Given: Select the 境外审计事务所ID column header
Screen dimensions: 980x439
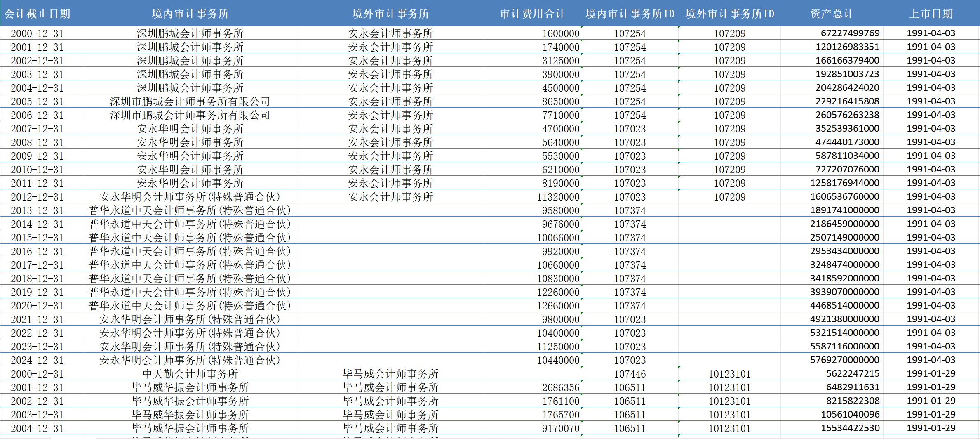Looking at the screenshot, I should [x=730, y=14].
